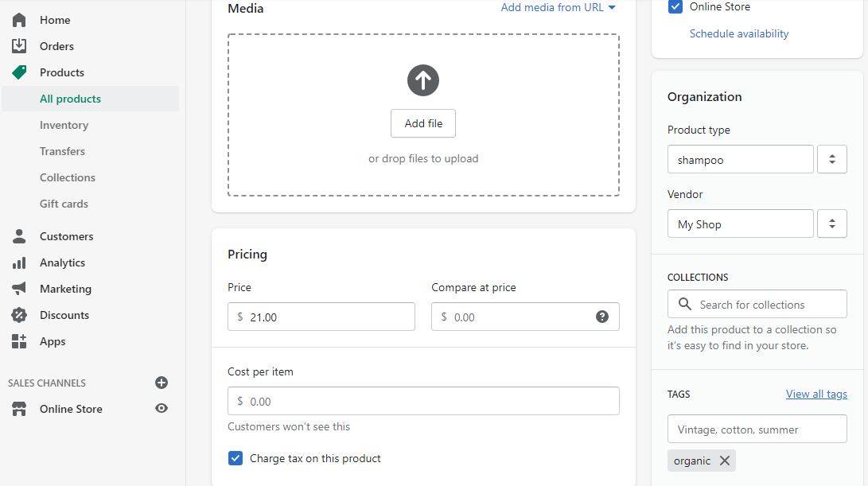
Task: Click the Marketing megaphone icon
Action: coord(19,289)
